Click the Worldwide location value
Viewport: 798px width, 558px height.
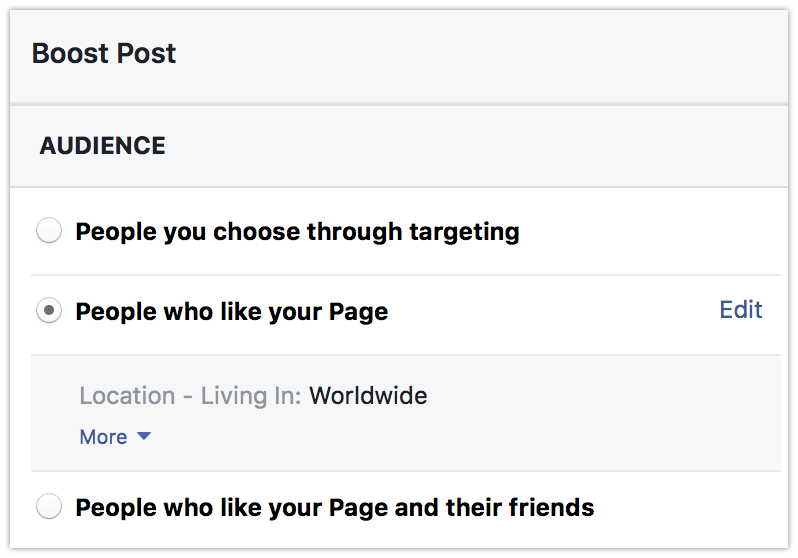pyautogui.click(x=368, y=395)
